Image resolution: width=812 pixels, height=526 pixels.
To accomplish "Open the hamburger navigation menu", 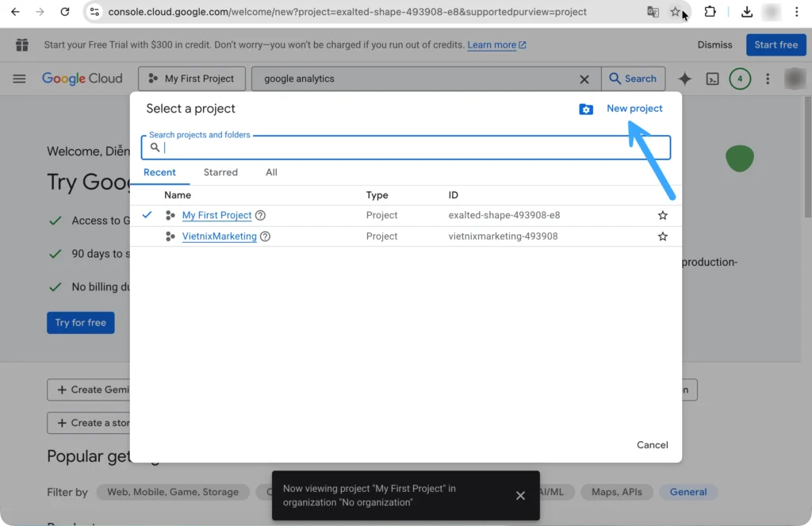I will [x=20, y=79].
